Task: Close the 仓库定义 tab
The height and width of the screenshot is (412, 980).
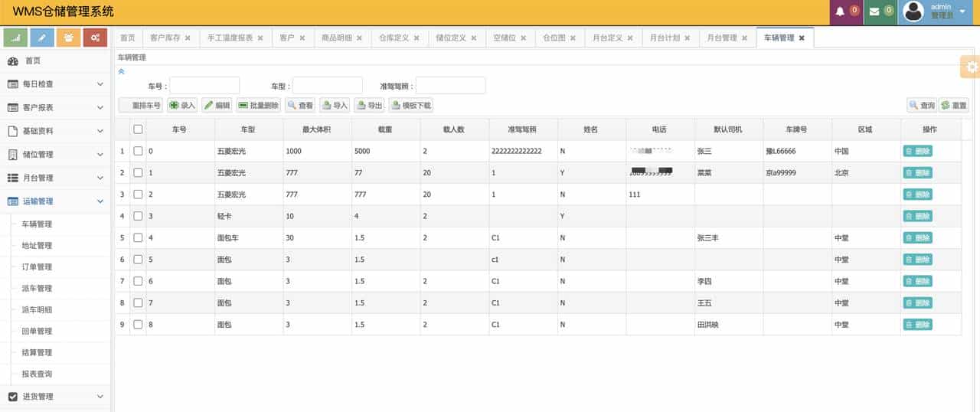Action: [x=416, y=38]
